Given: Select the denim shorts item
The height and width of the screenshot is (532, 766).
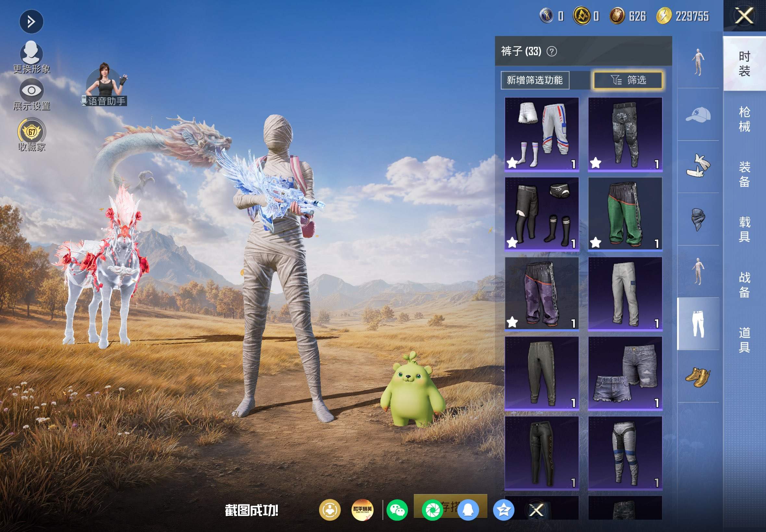Looking at the screenshot, I should (625, 373).
